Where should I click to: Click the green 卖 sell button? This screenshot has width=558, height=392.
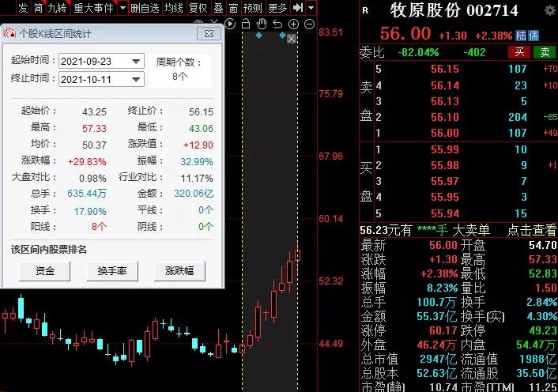point(545,52)
